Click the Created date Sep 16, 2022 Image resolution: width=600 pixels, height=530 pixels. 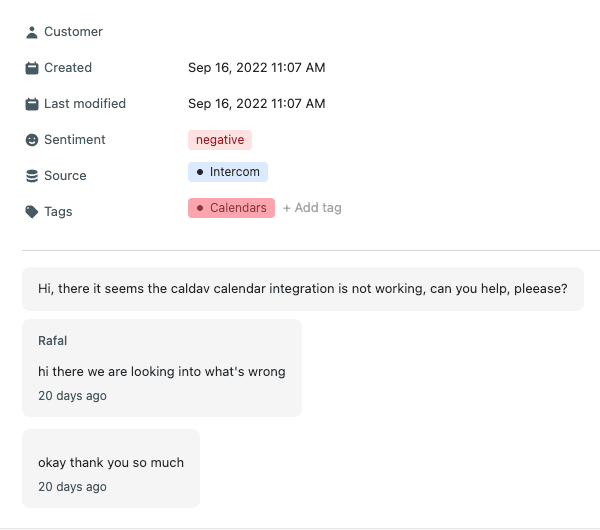pyautogui.click(x=256, y=68)
